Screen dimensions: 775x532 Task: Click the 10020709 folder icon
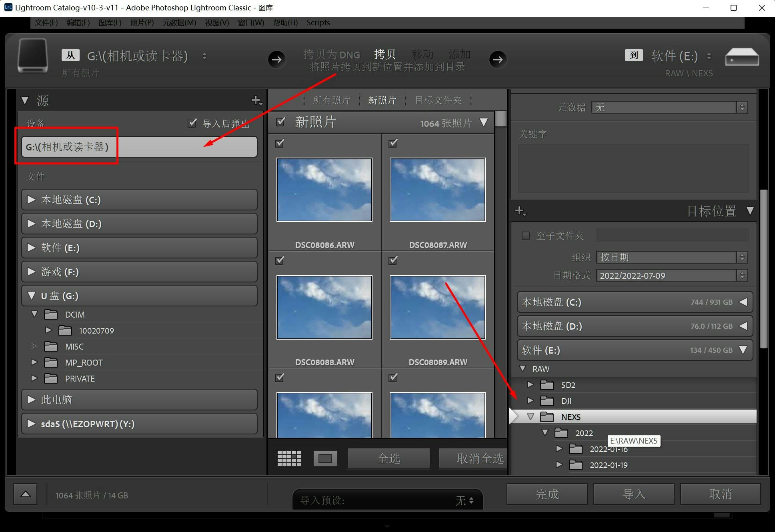coord(65,330)
